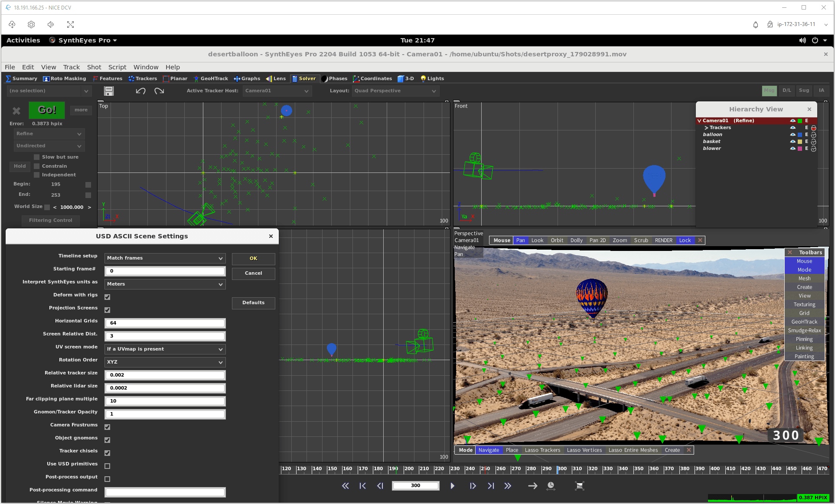Click the Filtering Control button
Image resolution: width=835 pixels, height=504 pixels.
[51, 220]
